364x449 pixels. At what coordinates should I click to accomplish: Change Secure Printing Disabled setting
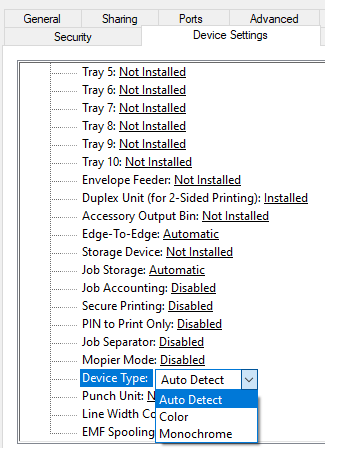pyautogui.click(x=190, y=306)
